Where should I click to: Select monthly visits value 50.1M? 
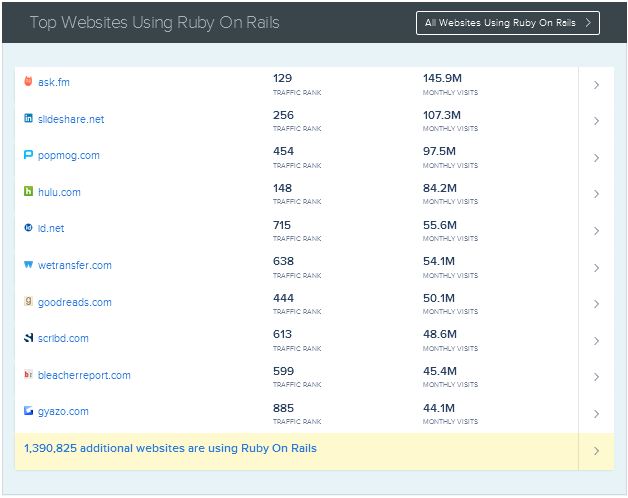[439, 298]
